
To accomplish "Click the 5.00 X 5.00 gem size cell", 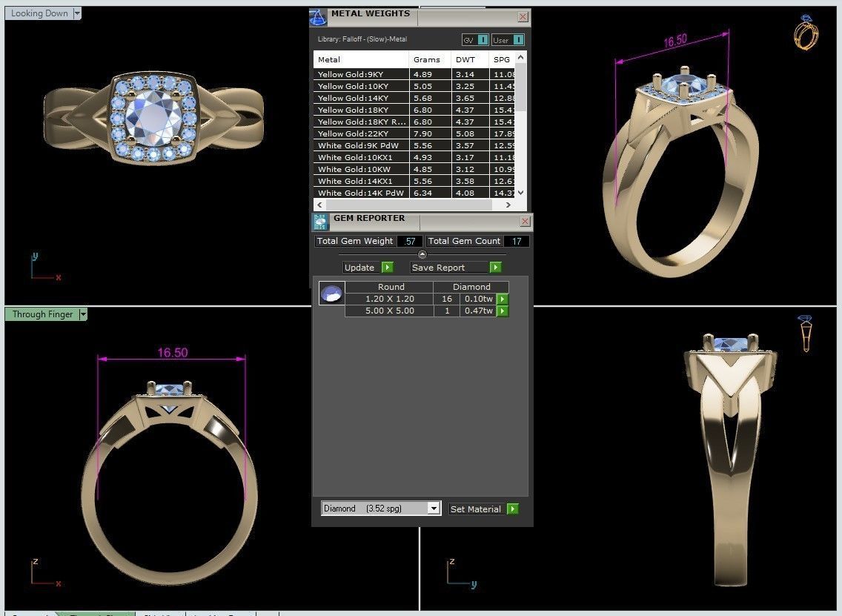I will coord(389,311).
